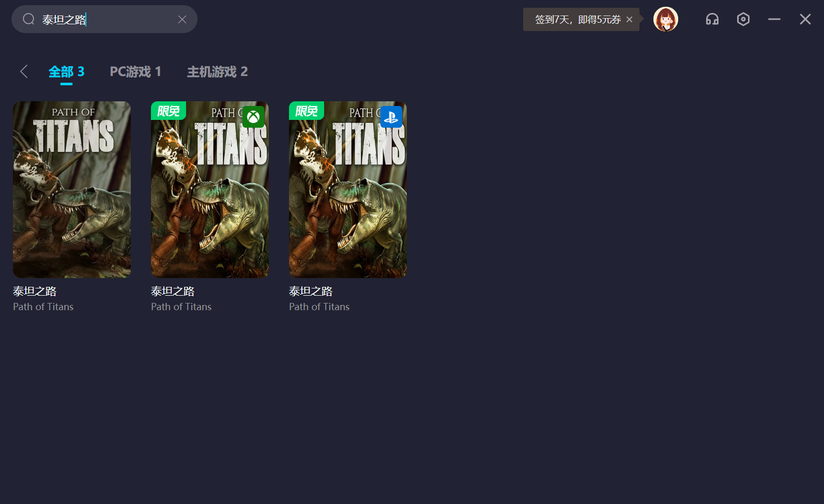
Task: Open the PlayStation Path of Titans cover
Action: [348, 190]
